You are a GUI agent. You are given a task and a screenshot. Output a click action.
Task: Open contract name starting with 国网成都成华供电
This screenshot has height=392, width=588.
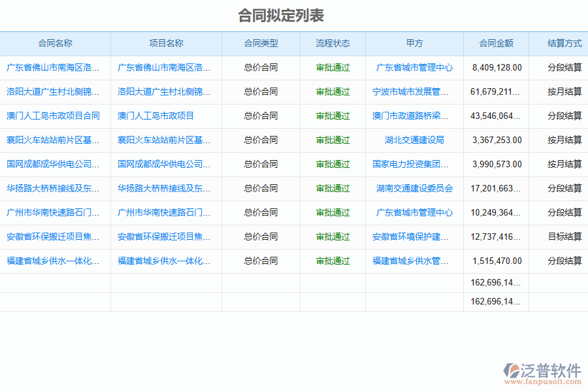[x=54, y=165]
